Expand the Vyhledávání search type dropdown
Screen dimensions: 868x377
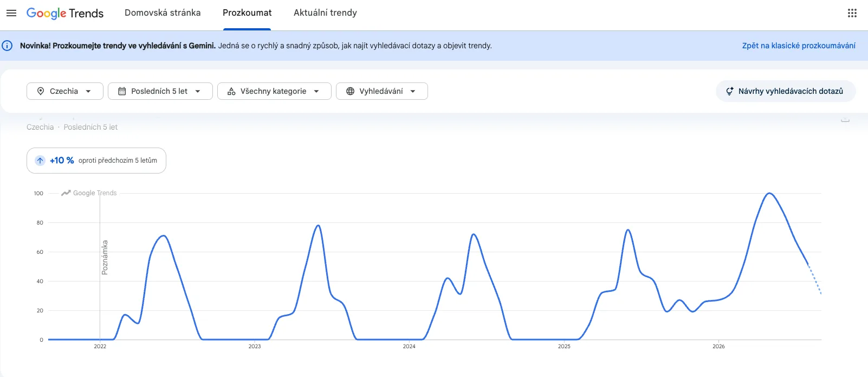pyautogui.click(x=382, y=91)
